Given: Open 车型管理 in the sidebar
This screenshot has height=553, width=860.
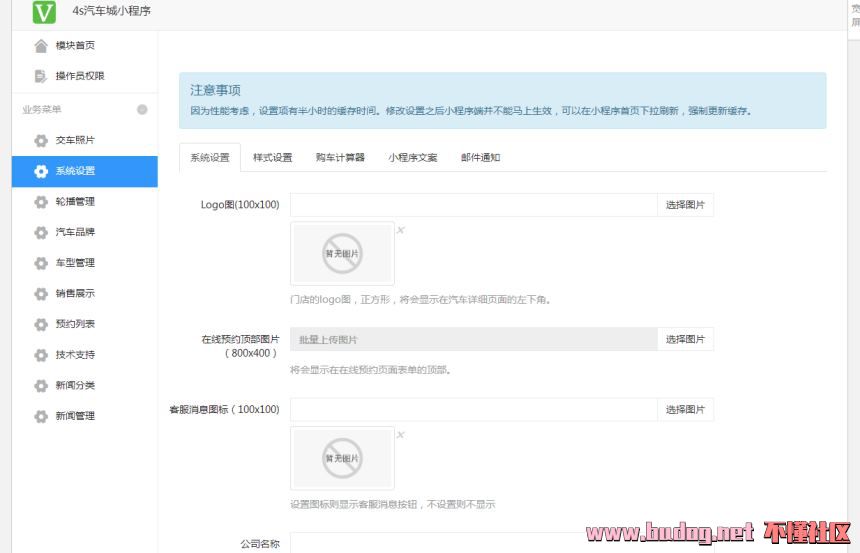Looking at the screenshot, I should pos(75,263).
